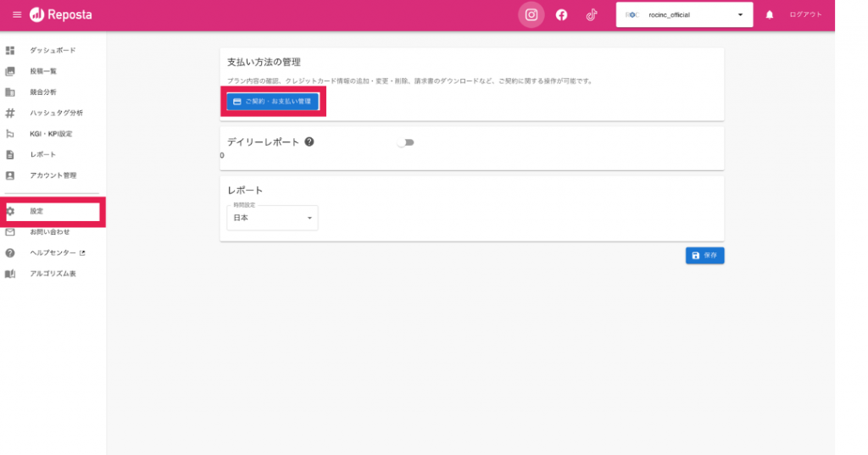Open the rocinc_official account dropdown
The width and height of the screenshot is (868, 455).
(684, 15)
